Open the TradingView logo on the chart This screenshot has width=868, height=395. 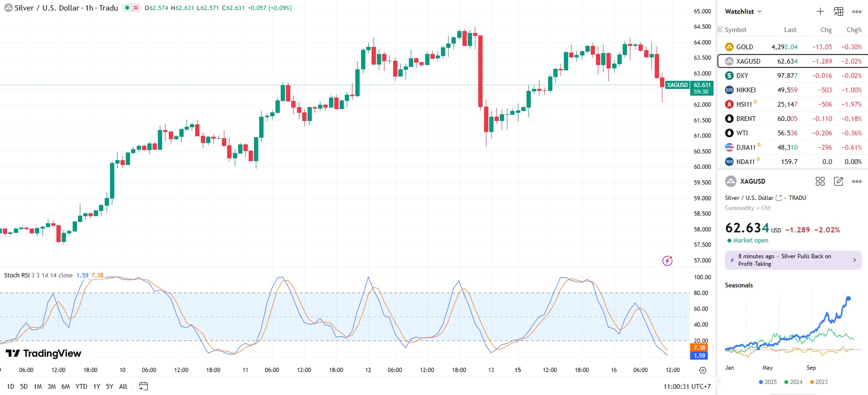(x=44, y=353)
